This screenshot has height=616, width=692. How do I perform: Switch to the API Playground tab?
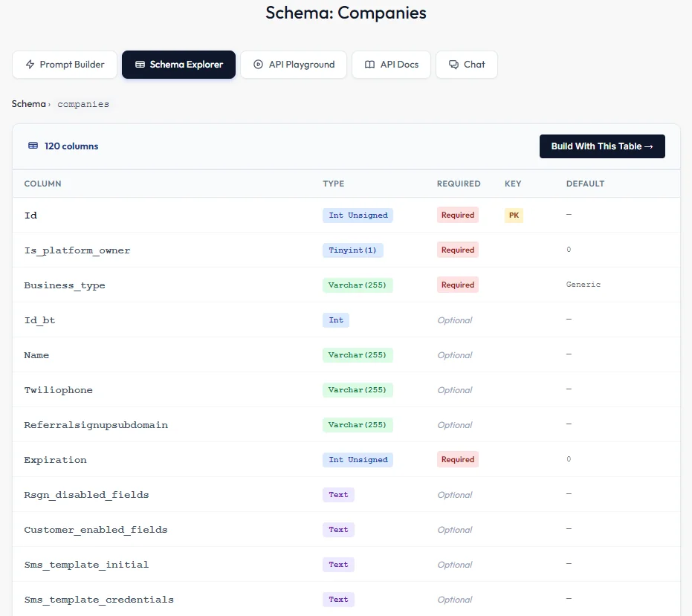[294, 65]
